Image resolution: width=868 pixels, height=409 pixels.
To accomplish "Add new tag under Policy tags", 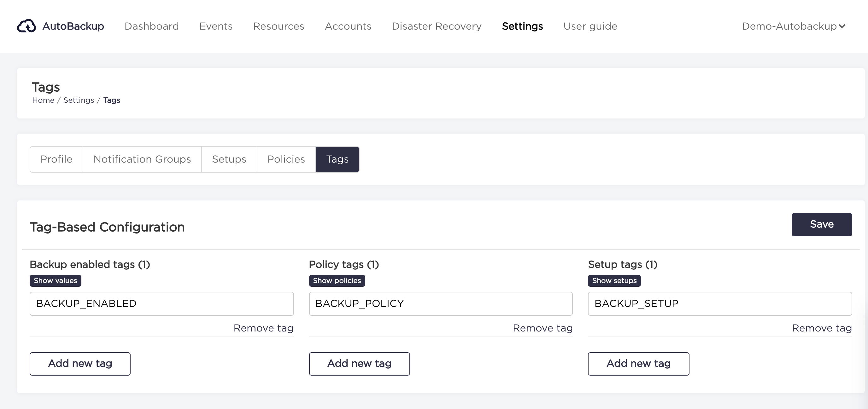I will (359, 364).
